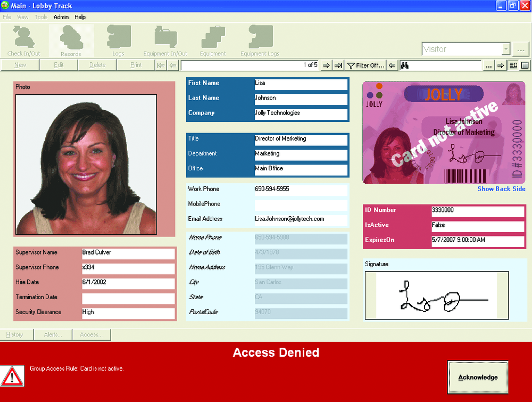
Task: Open the Check In/Out module
Action: pos(23,41)
